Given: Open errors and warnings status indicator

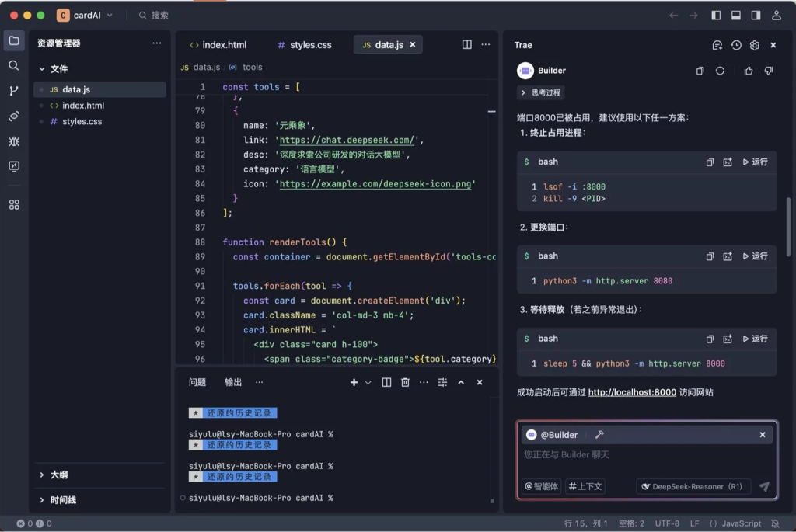Looking at the screenshot, I should click(x=34, y=523).
